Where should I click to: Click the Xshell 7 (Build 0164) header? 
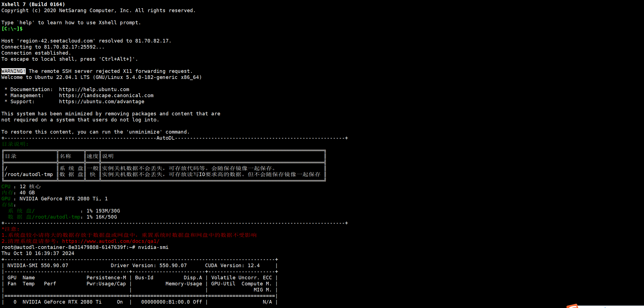33,4
